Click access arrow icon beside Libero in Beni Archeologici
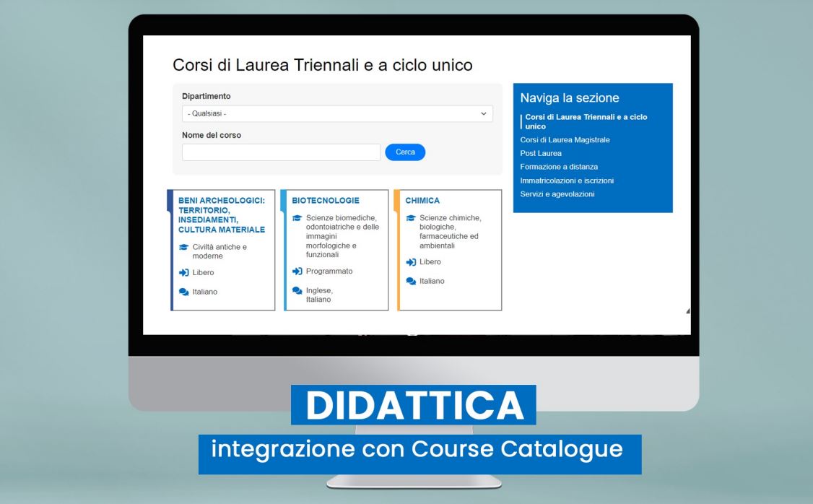The width and height of the screenshot is (813, 504). click(183, 273)
